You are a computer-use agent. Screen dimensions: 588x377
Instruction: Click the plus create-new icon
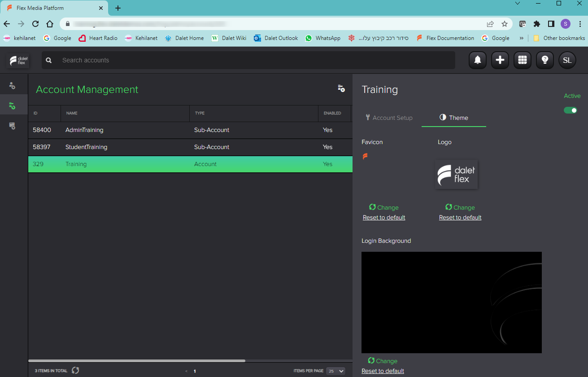click(x=500, y=60)
